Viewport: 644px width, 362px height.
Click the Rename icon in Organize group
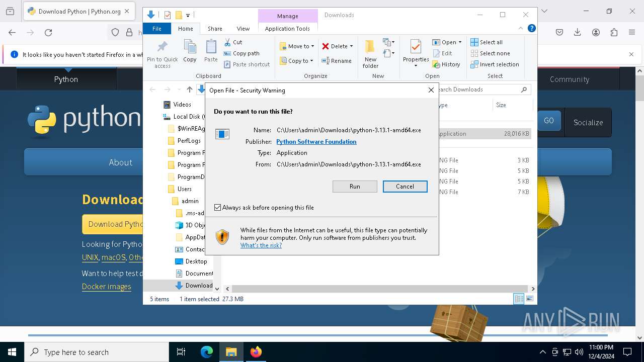pos(326,61)
